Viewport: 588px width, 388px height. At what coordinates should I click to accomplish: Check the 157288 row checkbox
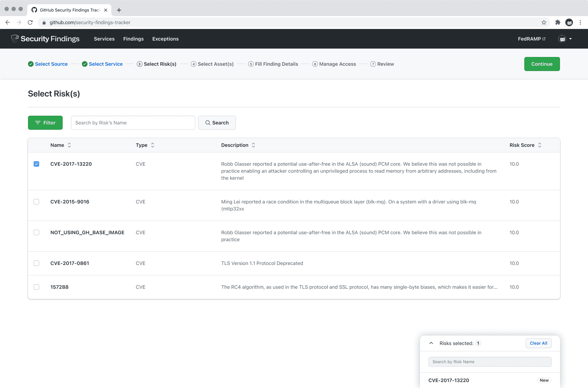coord(36,287)
